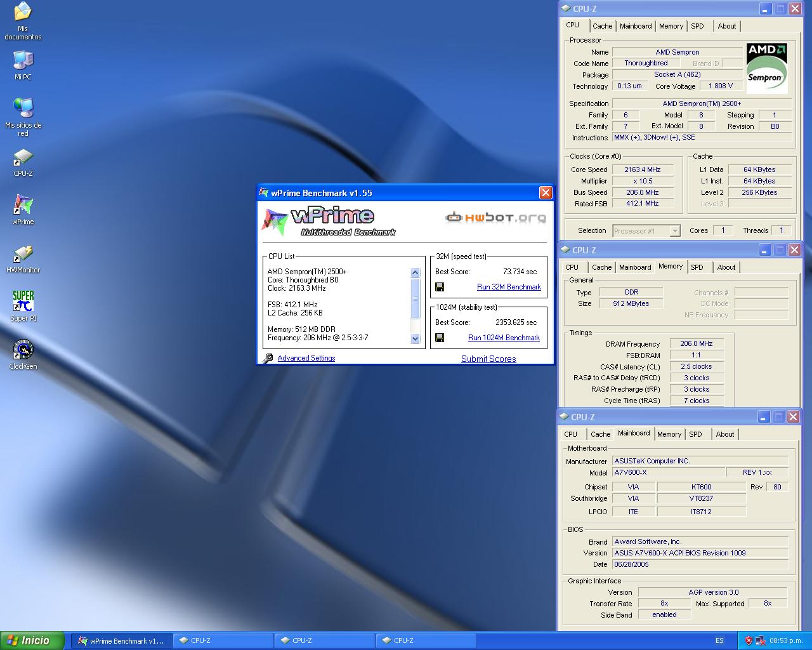The image size is (812, 650).
Task: Close the wPrime Benchmark window
Action: pyautogui.click(x=546, y=192)
